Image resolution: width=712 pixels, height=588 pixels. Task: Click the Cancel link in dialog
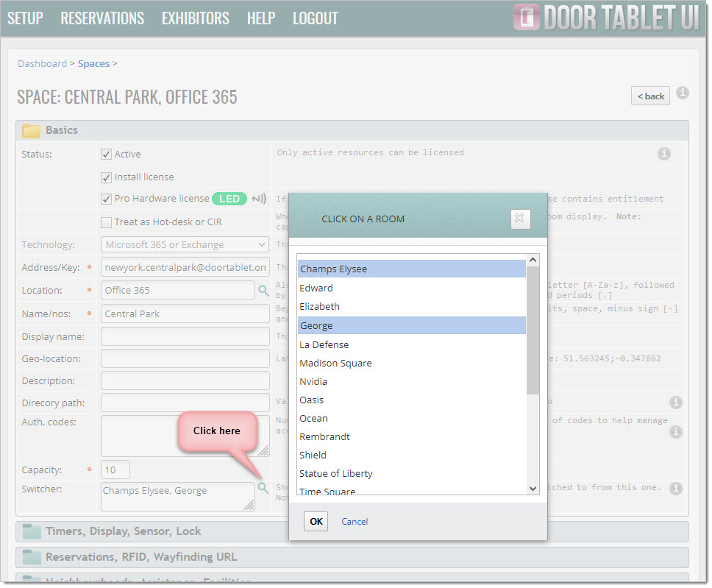pyautogui.click(x=355, y=522)
